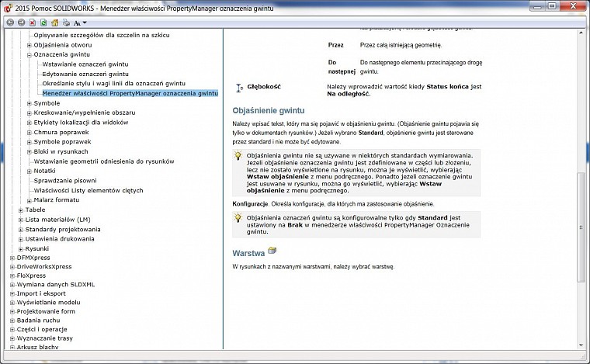The width and height of the screenshot is (590, 364).
Task: Open Wstawianie geometrii odniesienia do rysunków
Action: coord(104,161)
